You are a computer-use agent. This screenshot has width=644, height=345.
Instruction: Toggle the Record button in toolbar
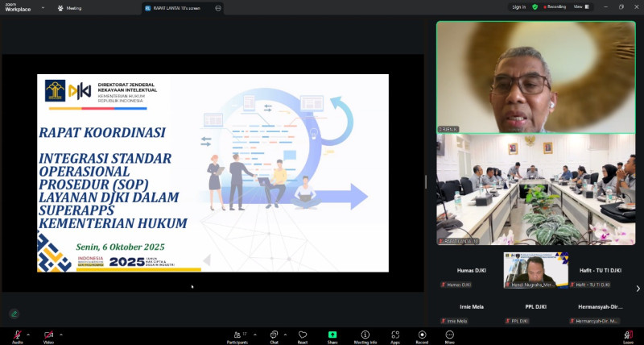(422, 335)
